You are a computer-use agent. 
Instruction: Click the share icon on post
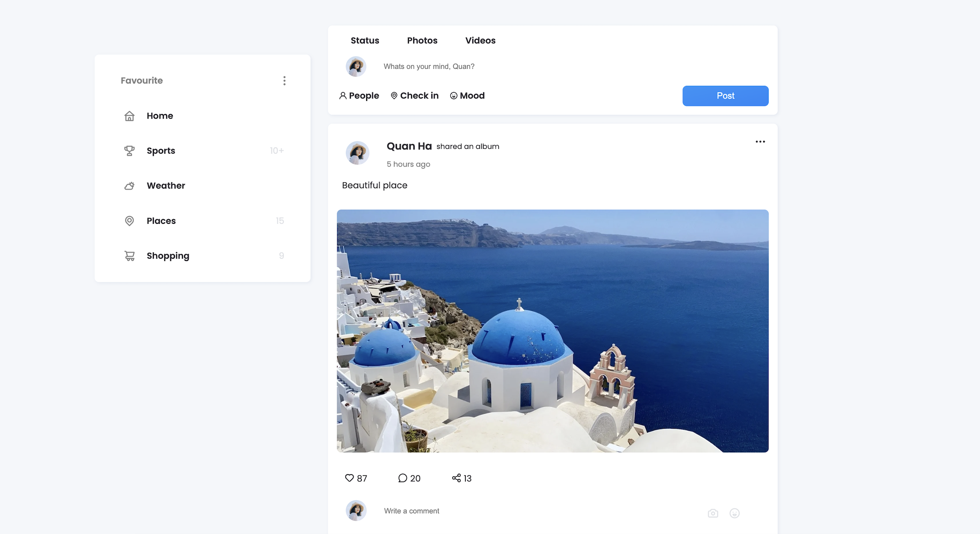[457, 478]
